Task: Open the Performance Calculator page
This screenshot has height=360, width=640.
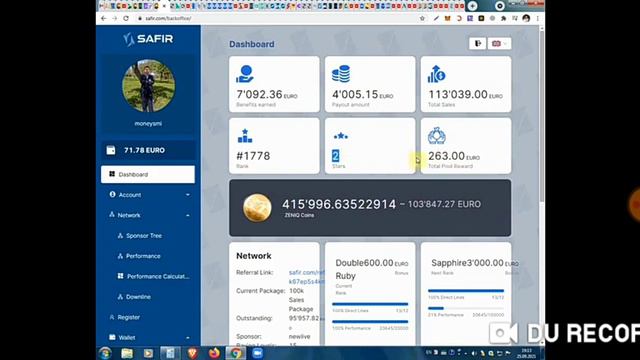Action: tap(158, 276)
